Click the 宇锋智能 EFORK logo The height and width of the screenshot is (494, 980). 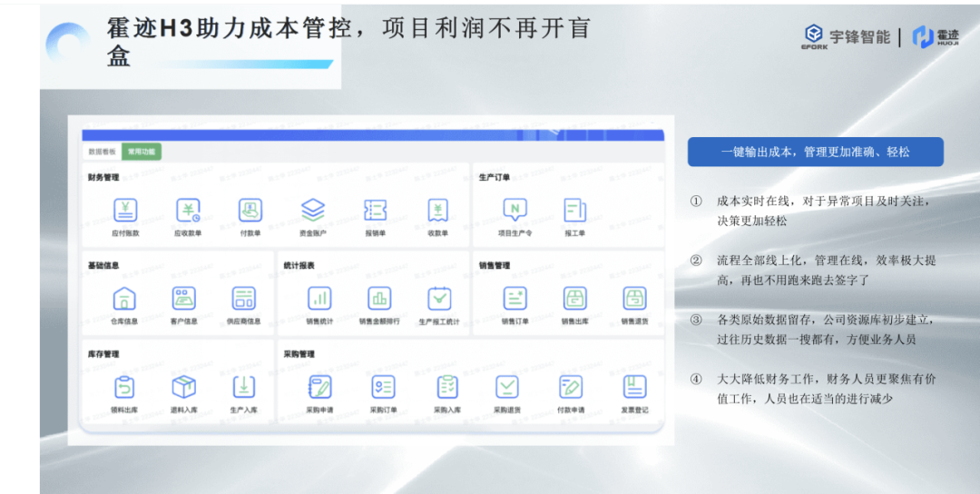[x=847, y=37]
